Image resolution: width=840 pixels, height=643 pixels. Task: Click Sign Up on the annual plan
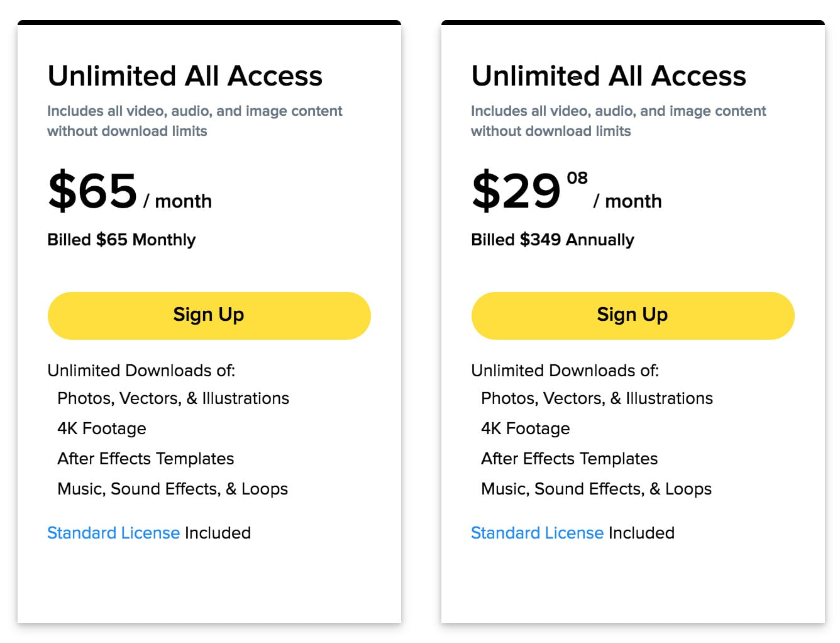[633, 315]
